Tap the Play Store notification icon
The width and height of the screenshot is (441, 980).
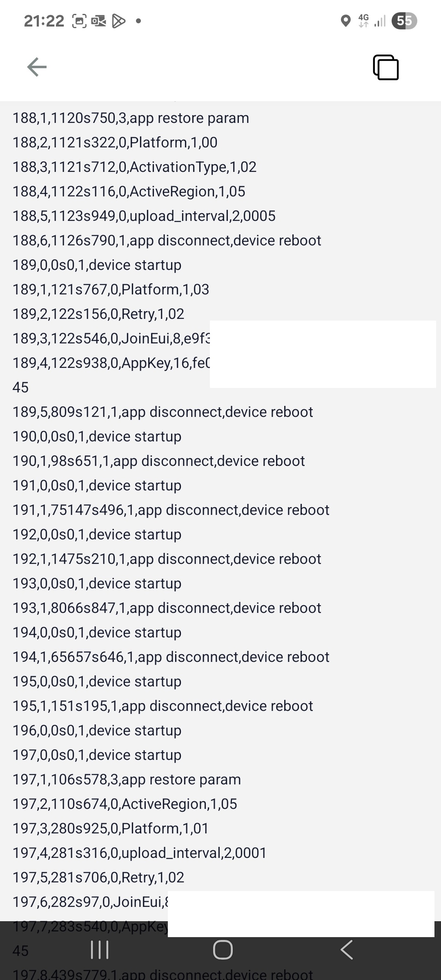point(118,21)
